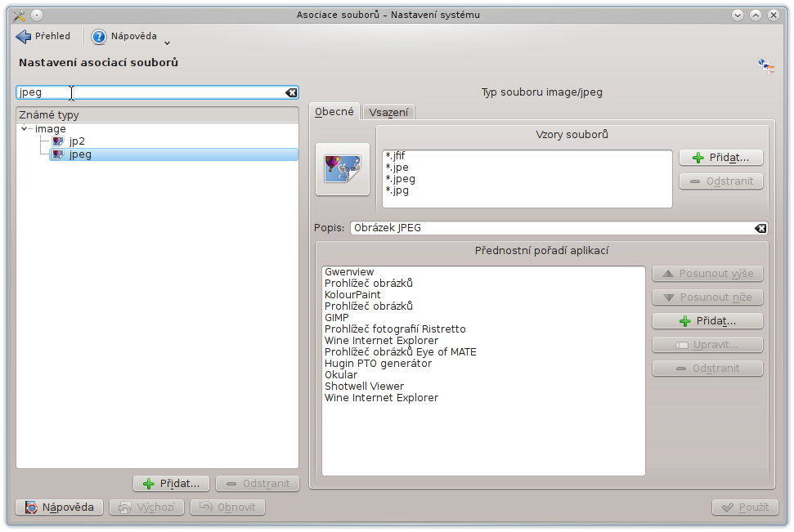Viewport: 794px width, 532px height.
Task: Select the jp2 type in the tree
Action: click(77, 141)
